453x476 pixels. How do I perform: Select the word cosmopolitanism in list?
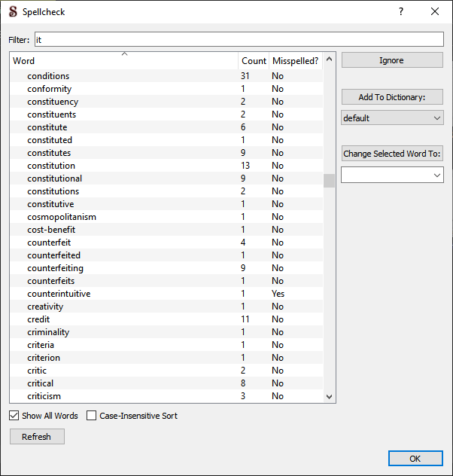pos(62,217)
